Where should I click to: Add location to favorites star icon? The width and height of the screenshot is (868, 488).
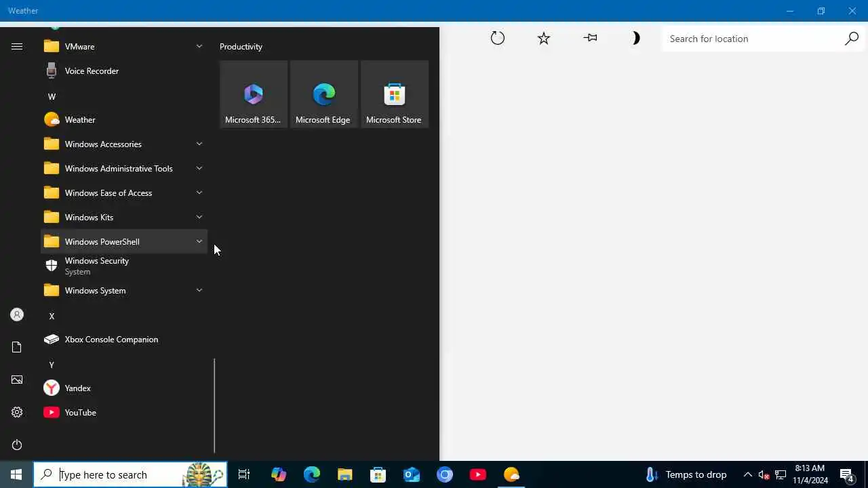(x=544, y=39)
